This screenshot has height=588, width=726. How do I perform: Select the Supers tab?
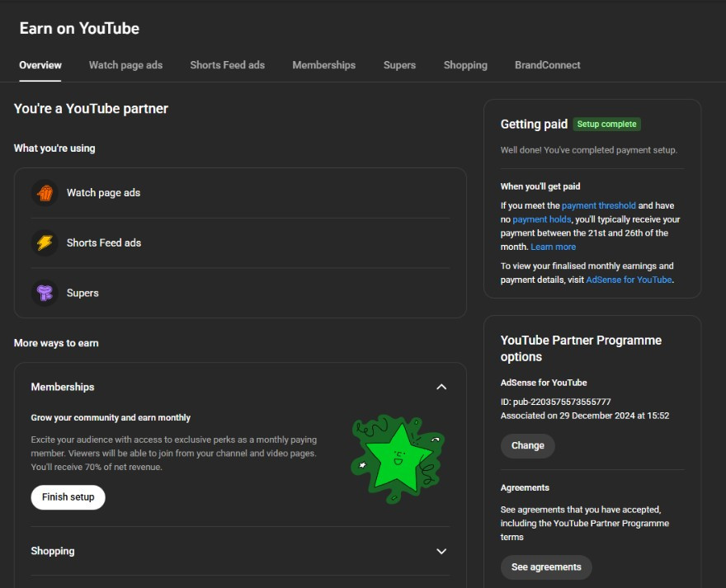(x=399, y=65)
